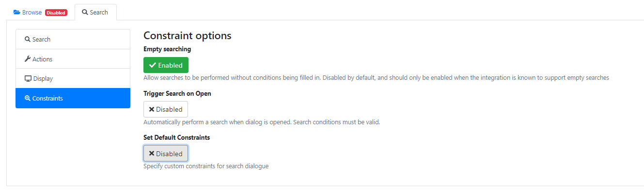The height and width of the screenshot is (190, 644).
Task: Click the zoom icon beside Constraints
Action: [x=28, y=98]
